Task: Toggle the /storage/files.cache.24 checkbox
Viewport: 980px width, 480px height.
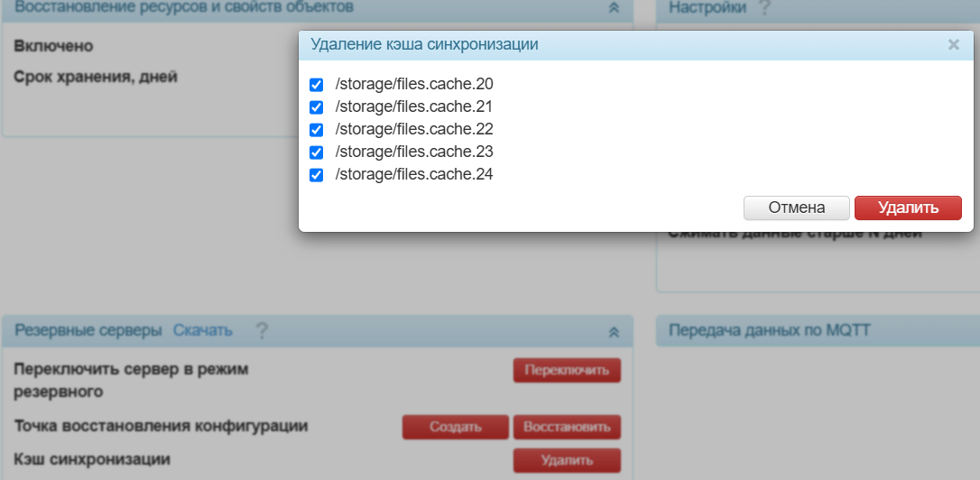Action: (x=316, y=175)
